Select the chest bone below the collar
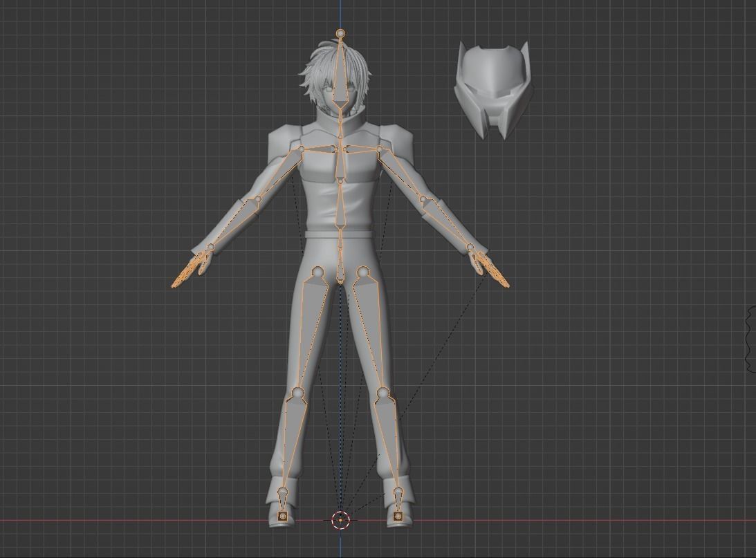 coord(341,162)
